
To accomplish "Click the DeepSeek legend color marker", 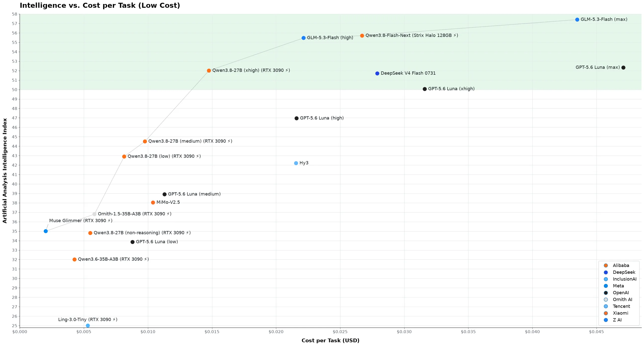I will [x=605, y=272].
